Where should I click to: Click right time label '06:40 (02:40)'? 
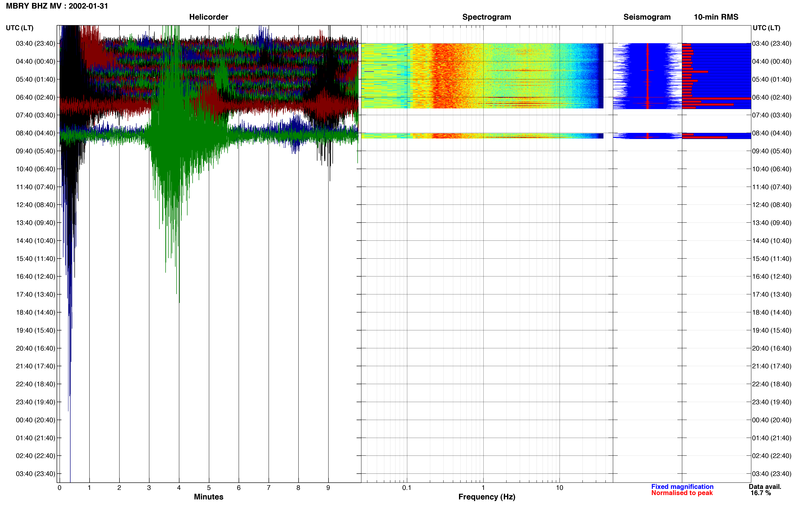[772, 97]
